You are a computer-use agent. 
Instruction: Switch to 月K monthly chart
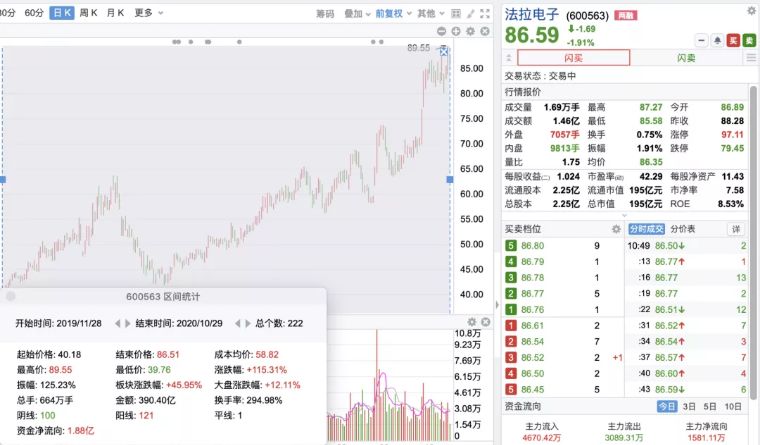pos(115,13)
